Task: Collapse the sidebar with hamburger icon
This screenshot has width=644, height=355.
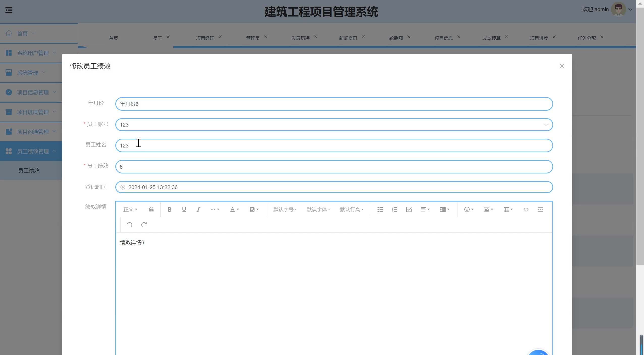Action: [9, 10]
